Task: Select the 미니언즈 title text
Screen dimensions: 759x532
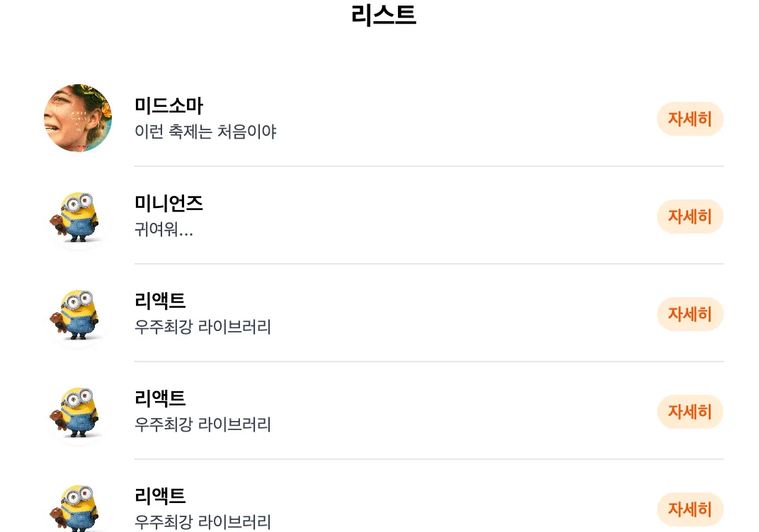Action: pyautogui.click(x=169, y=203)
